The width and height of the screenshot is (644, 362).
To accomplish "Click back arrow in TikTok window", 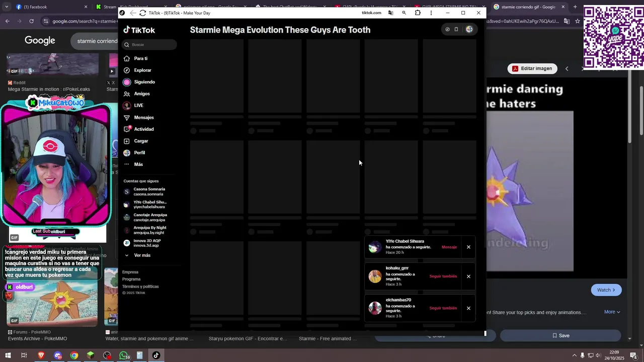I will pyautogui.click(x=133, y=13).
